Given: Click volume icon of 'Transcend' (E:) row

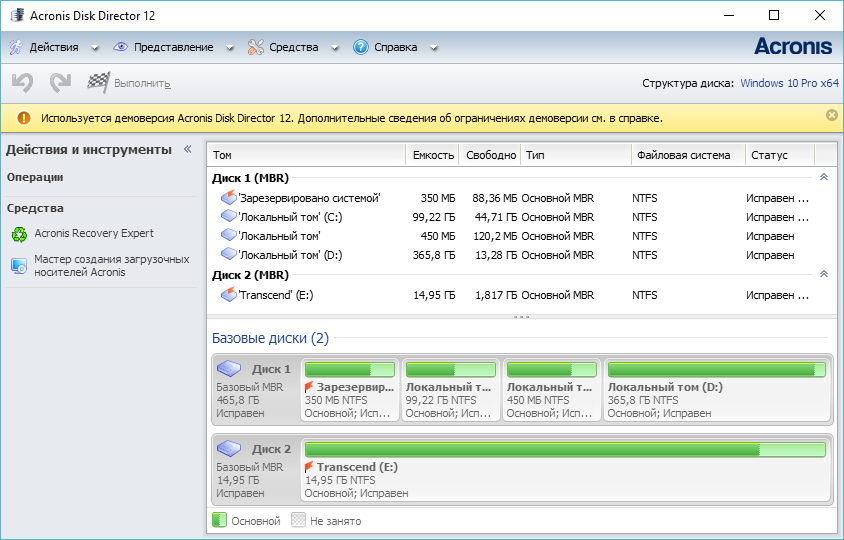Looking at the screenshot, I should coord(229,294).
